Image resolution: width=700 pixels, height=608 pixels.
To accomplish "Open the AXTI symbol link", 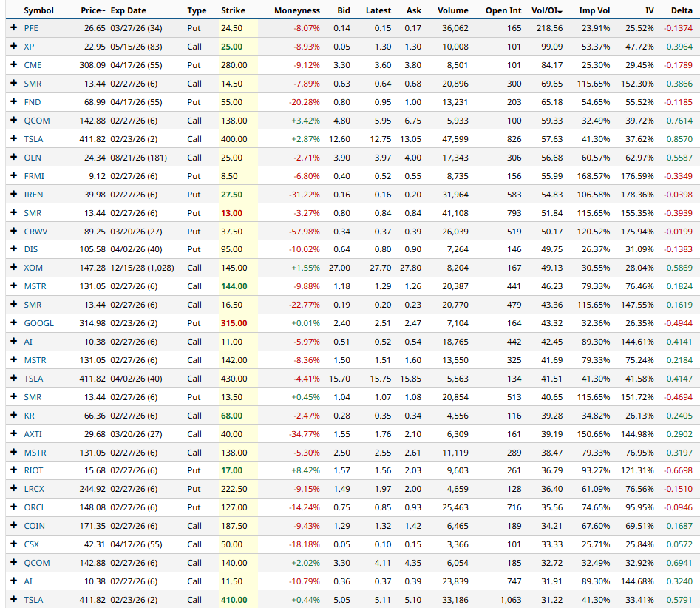I will 33,433.
